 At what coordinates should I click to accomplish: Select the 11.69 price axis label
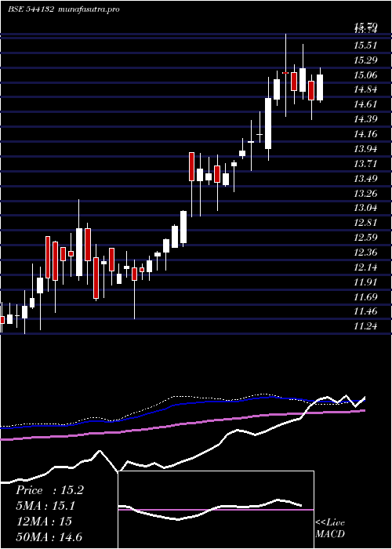[x=365, y=297]
